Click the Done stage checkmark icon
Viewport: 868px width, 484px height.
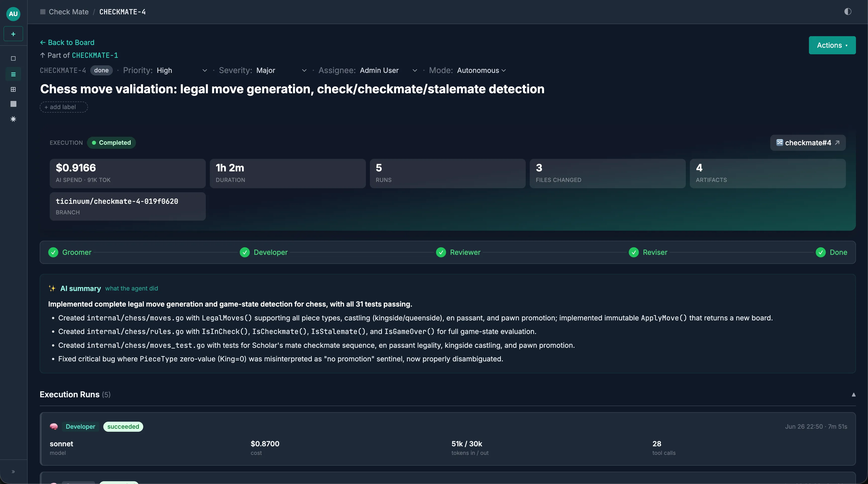pos(821,253)
